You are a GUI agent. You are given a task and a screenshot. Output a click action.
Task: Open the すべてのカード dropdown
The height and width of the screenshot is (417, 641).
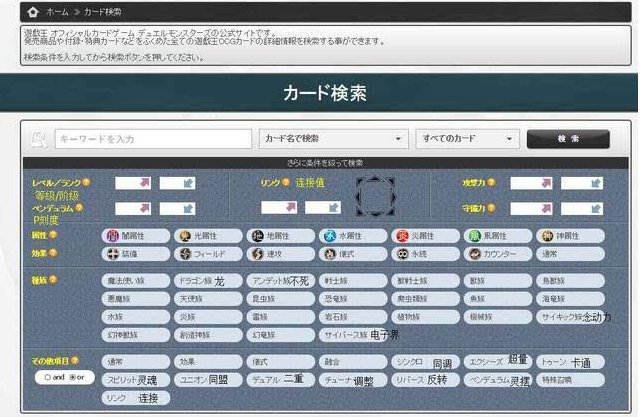point(468,139)
